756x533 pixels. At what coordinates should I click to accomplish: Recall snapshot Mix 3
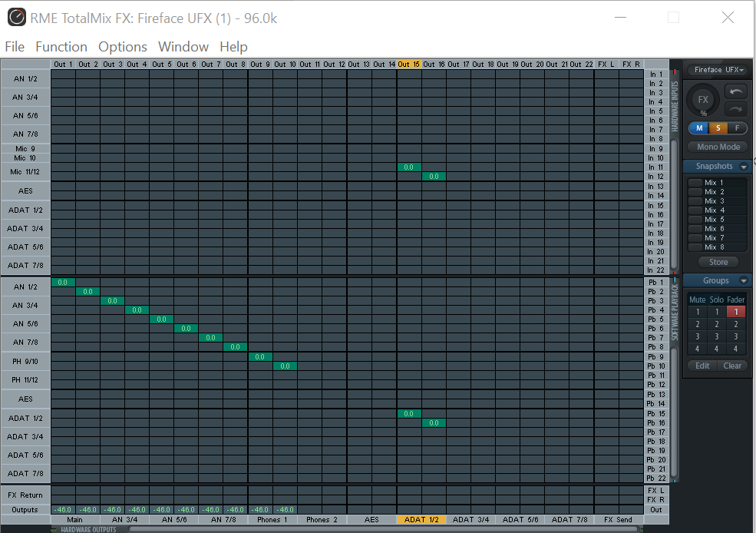coord(717,200)
